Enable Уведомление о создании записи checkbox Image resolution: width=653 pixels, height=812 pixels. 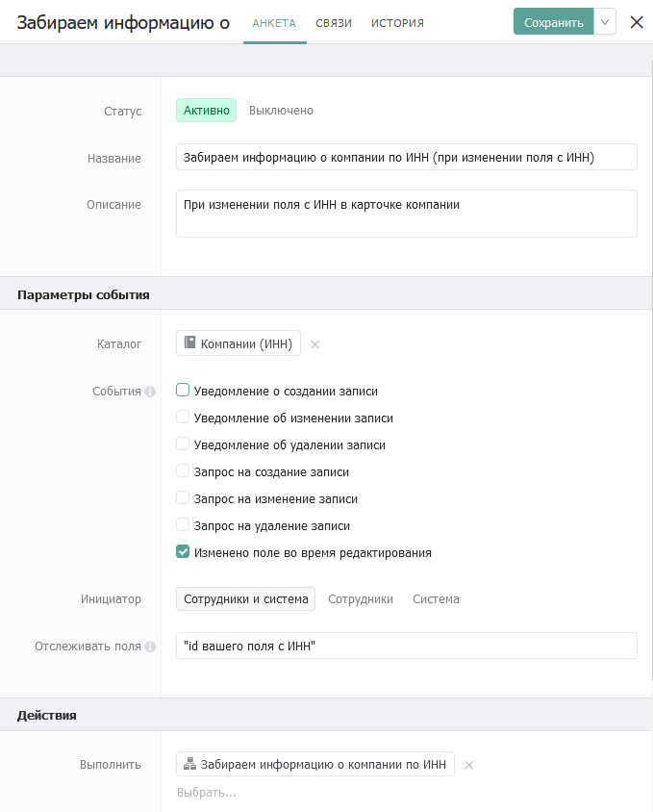pos(183,391)
